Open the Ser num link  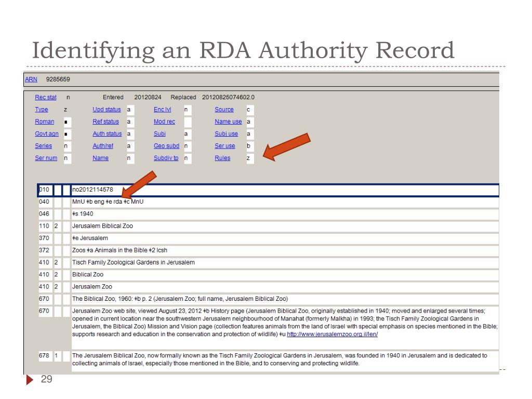point(46,158)
